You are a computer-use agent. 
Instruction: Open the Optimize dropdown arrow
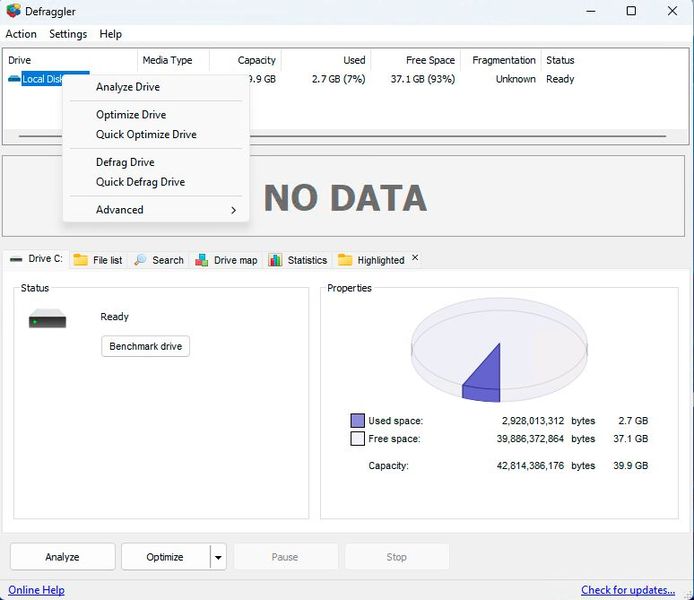[218, 557]
